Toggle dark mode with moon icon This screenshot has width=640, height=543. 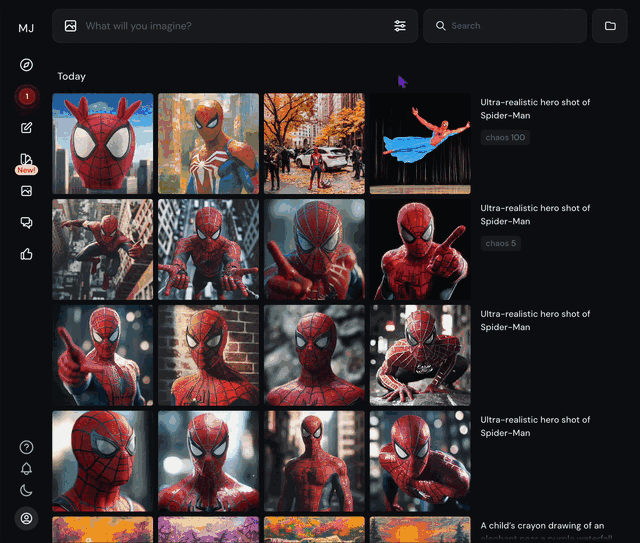pos(27,490)
